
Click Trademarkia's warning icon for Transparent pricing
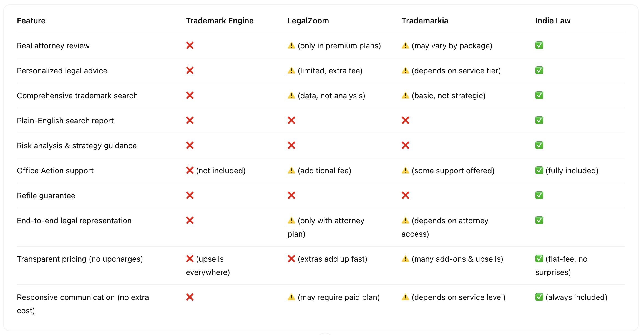[405, 259]
